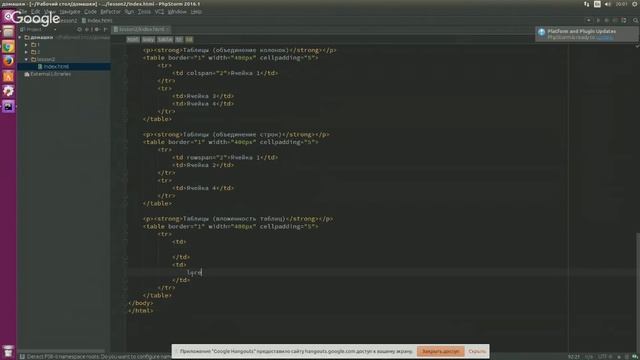640x360 pixels.
Task: Open the Trash in the launcher
Action: tap(8, 351)
